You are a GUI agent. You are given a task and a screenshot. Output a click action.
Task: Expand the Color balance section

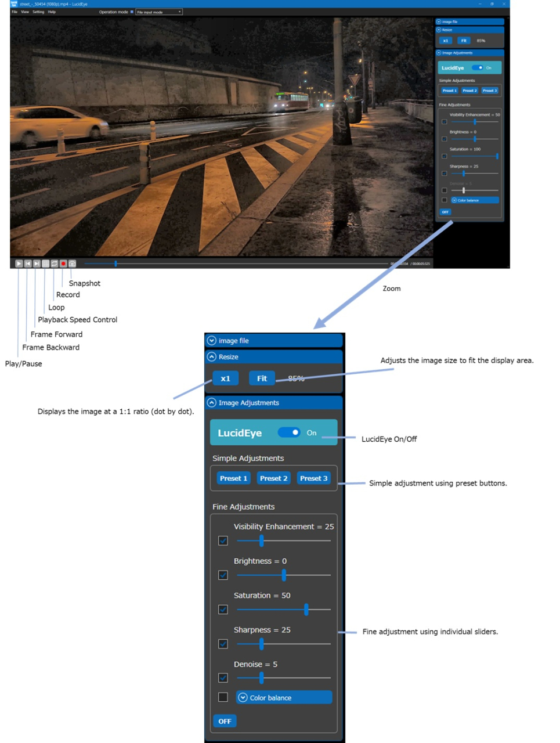coord(284,698)
